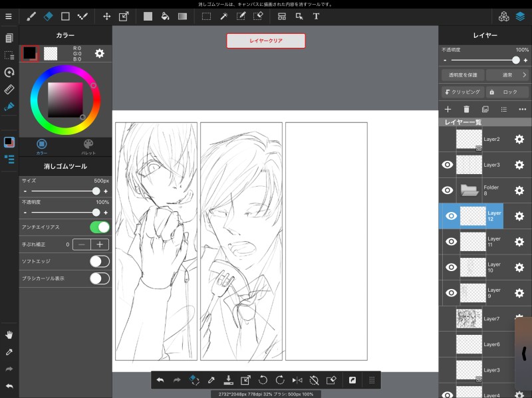Select the Eyedropper in left sidebar
532x398 pixels.
[9, 352]
